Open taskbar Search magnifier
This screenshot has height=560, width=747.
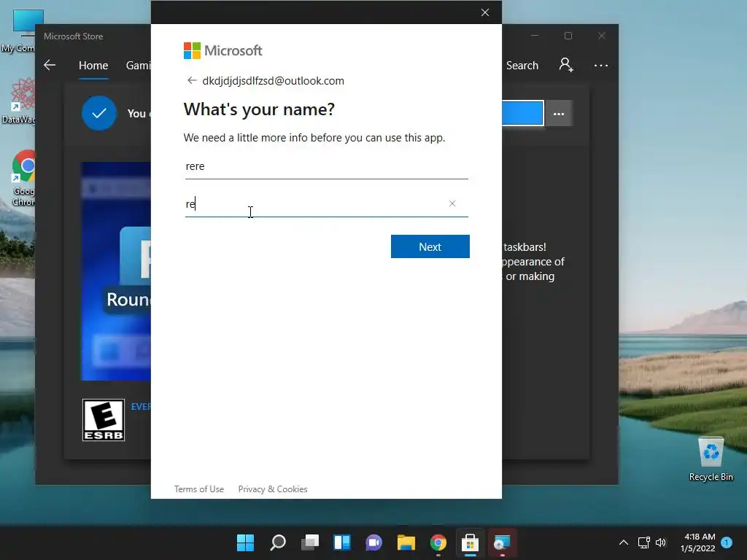tap(278, 542)
